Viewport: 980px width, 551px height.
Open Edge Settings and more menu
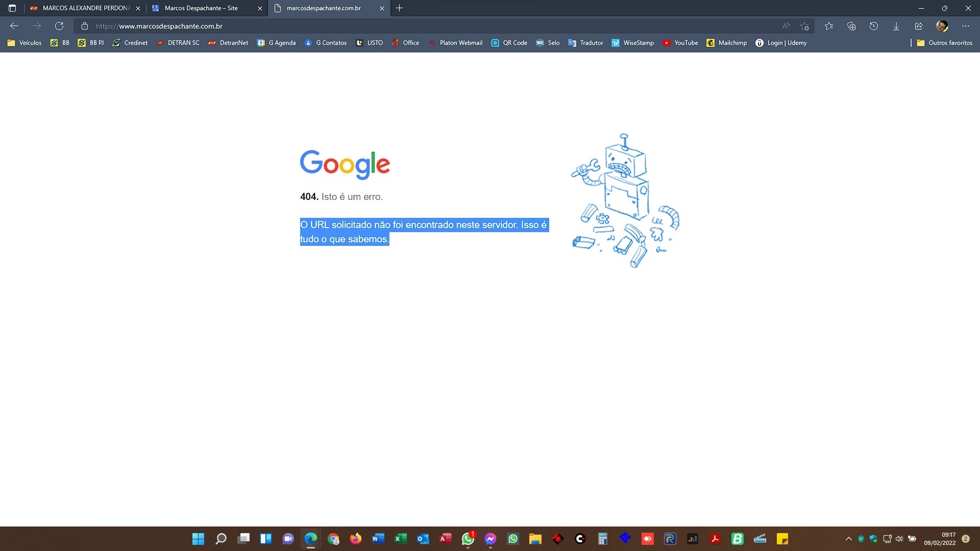pos(965,26)
